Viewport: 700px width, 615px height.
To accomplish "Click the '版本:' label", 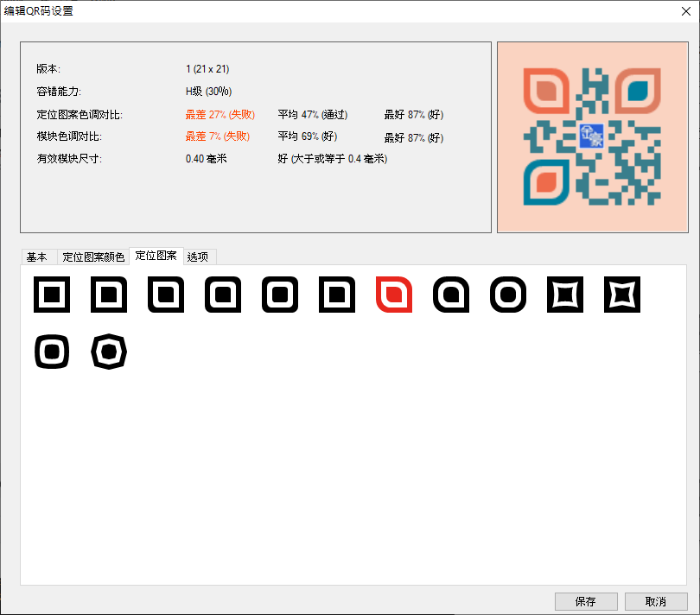I will click(48, 69).
